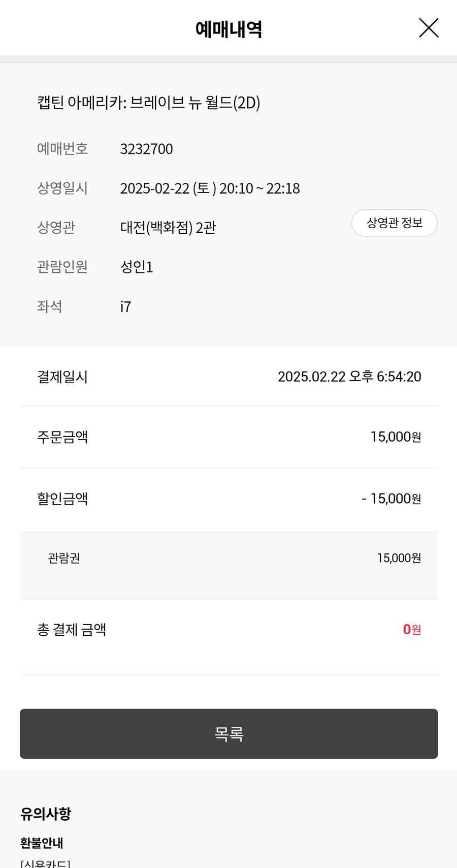Image resolution: width=457 pixels, height=868 pixels.
Task: Tap the theater name 대전(백화점) 2관
Action: [168, 227]
